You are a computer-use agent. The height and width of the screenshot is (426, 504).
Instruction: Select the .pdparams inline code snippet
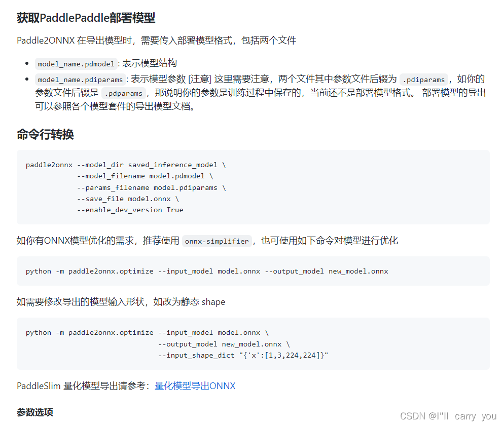[124, 93]
